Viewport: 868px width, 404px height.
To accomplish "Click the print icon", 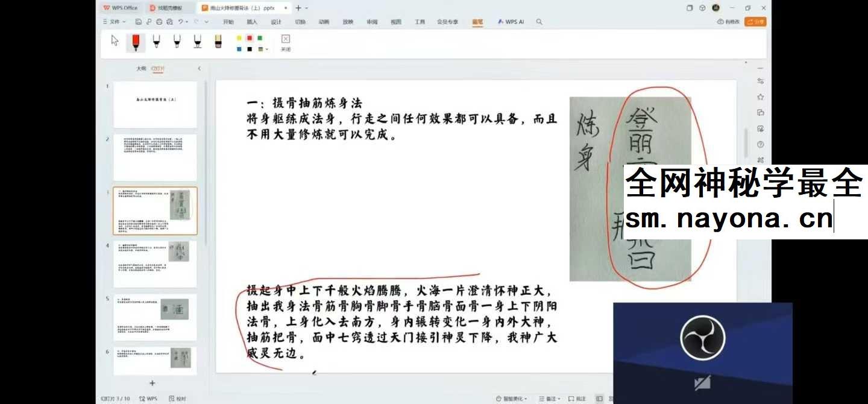I will 159,22.
